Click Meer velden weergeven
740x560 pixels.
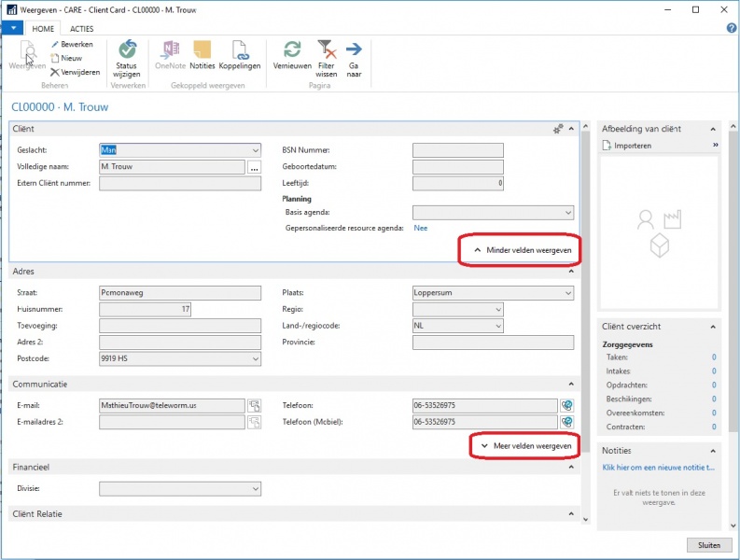[x=526, y=446]
